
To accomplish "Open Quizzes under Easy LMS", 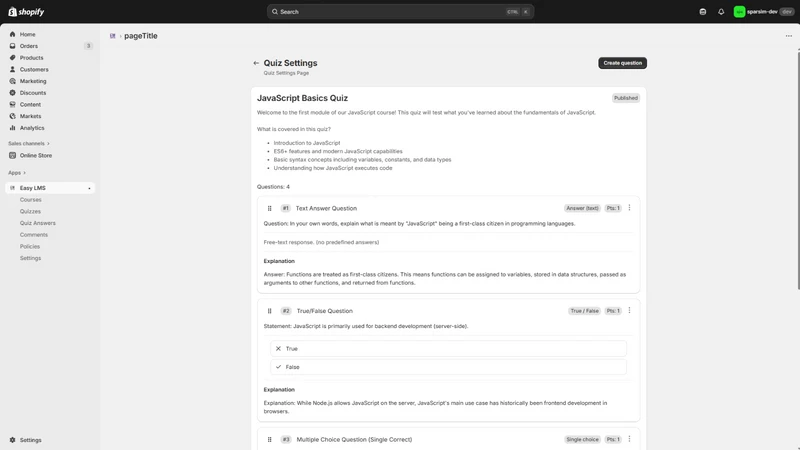I will 30,211.
